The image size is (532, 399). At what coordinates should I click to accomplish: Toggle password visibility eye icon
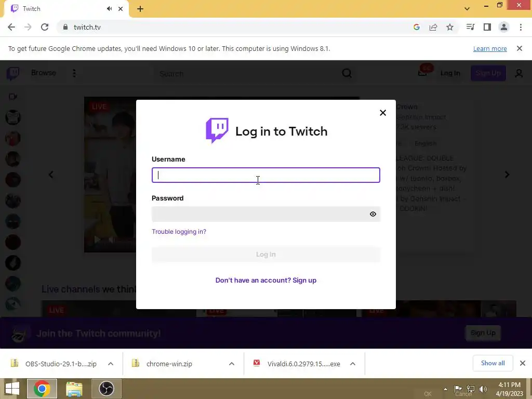(x=373, y=214)
